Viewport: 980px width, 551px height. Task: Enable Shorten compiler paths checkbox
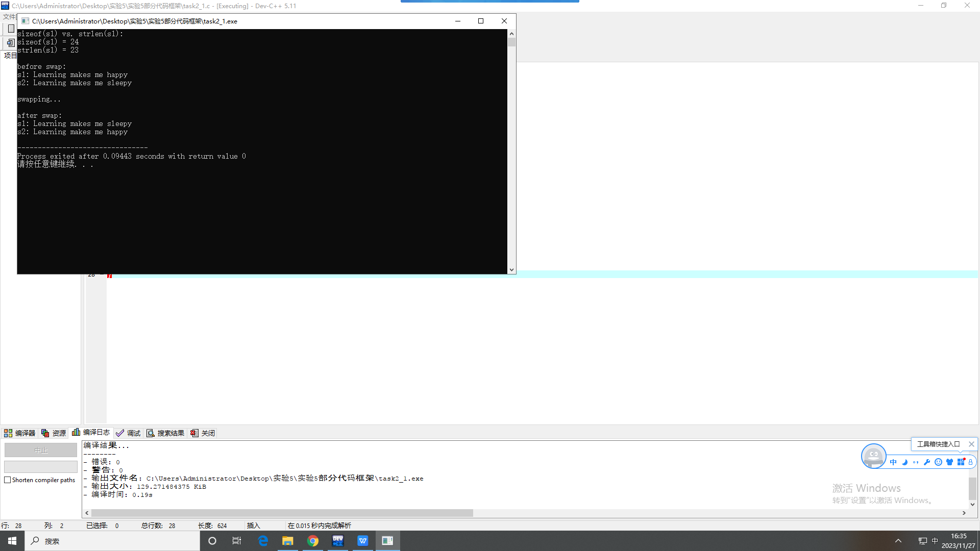8,480
